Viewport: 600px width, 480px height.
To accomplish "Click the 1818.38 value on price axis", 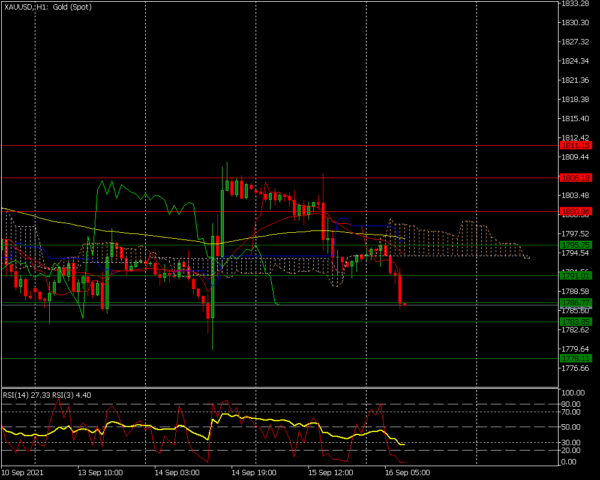I will (575, 99).
